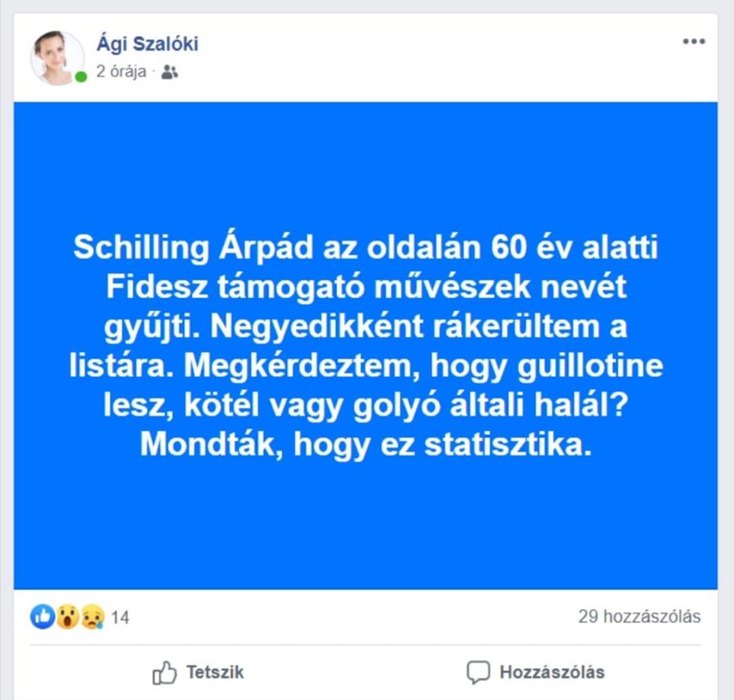Open Ági Szalóki's profile picture
Viewport: 734px width, 700px height.
57,58
